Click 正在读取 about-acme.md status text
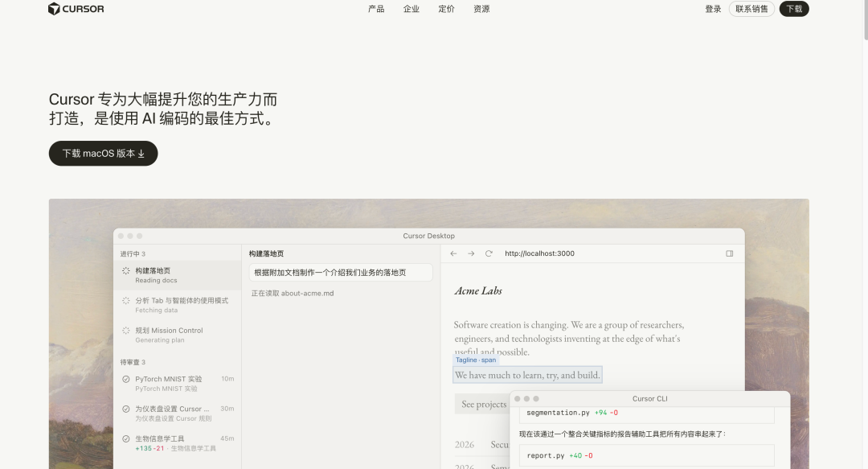 tap(293, 294)
